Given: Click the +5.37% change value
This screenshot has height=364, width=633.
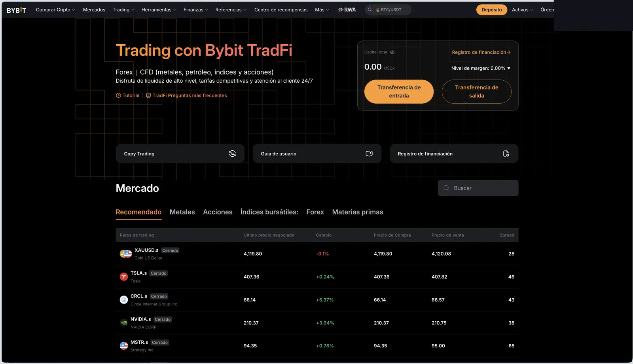Looking at the screenshot, I should click(325, 300).
